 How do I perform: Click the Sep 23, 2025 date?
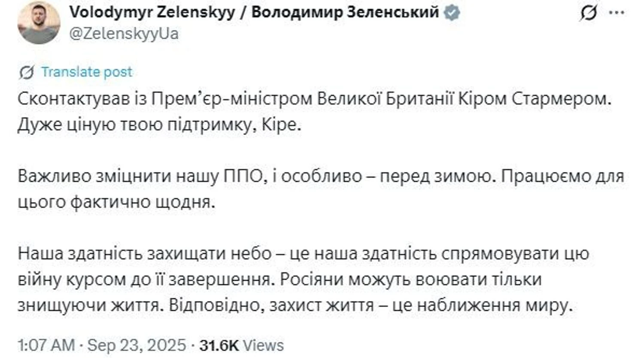(137, 345)
